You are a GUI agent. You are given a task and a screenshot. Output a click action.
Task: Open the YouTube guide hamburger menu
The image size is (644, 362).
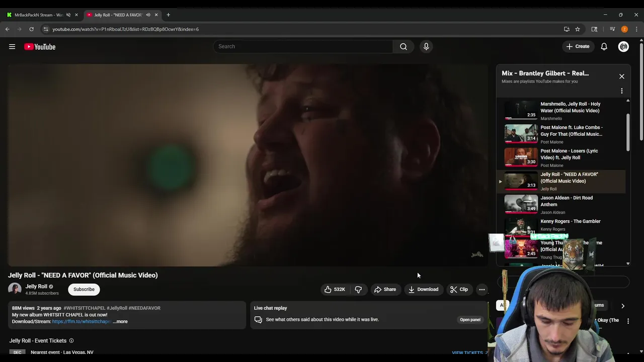pyautogui.click(x=12, y=47)
